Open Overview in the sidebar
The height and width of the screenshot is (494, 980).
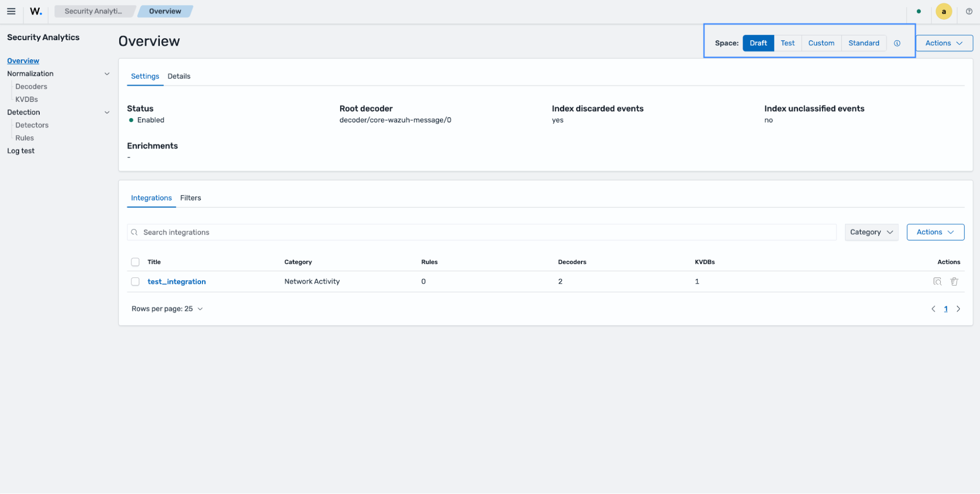(23, 61)
